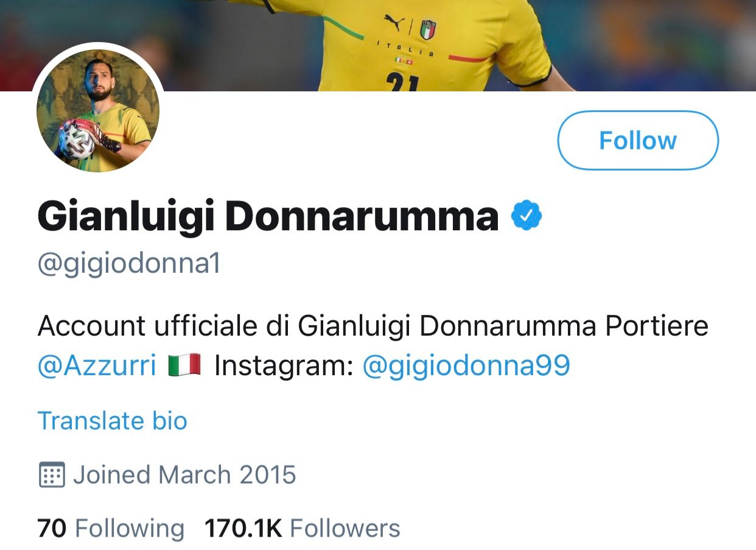Open the round profile avatar photo

pyautogui.click(x=98, y=111)
